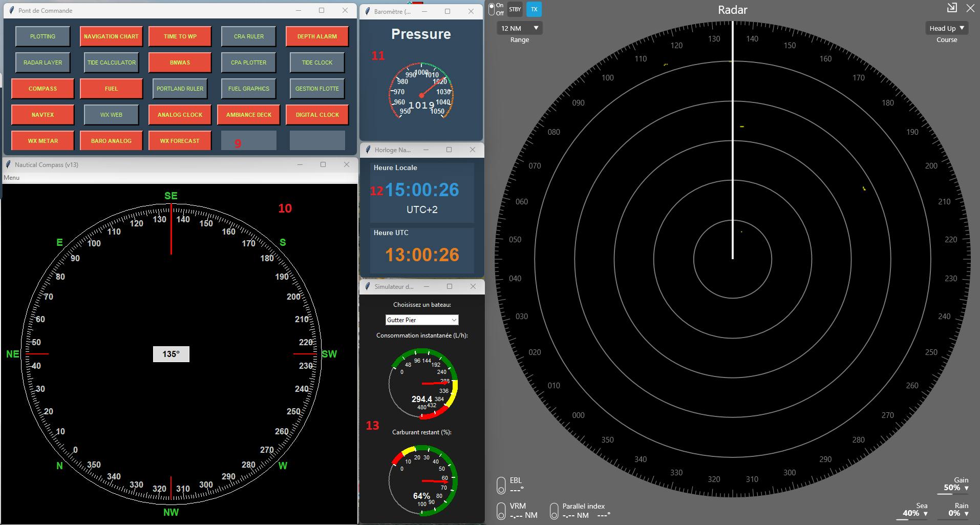Open the PORTLAND RULER tool
Image resolution: width=980 pixels, height=525 pixels.
point(180,89)
